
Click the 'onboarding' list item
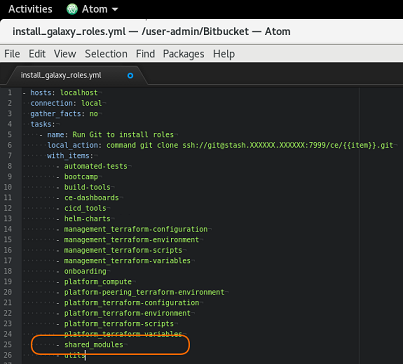coord(85,271)
